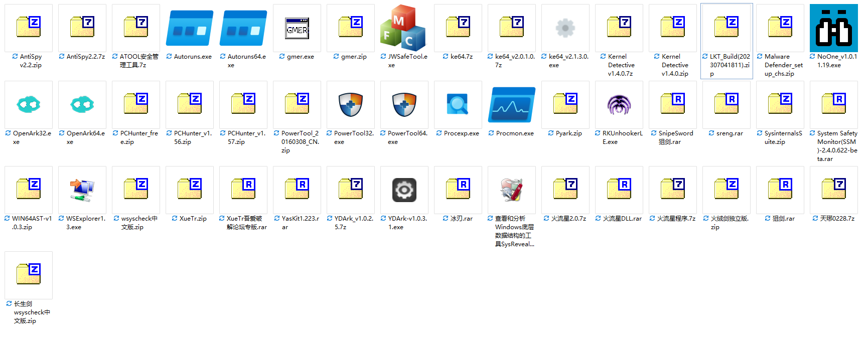Click the WIN64AST-v1.0.3.zip file name

(x=32, y=223)
